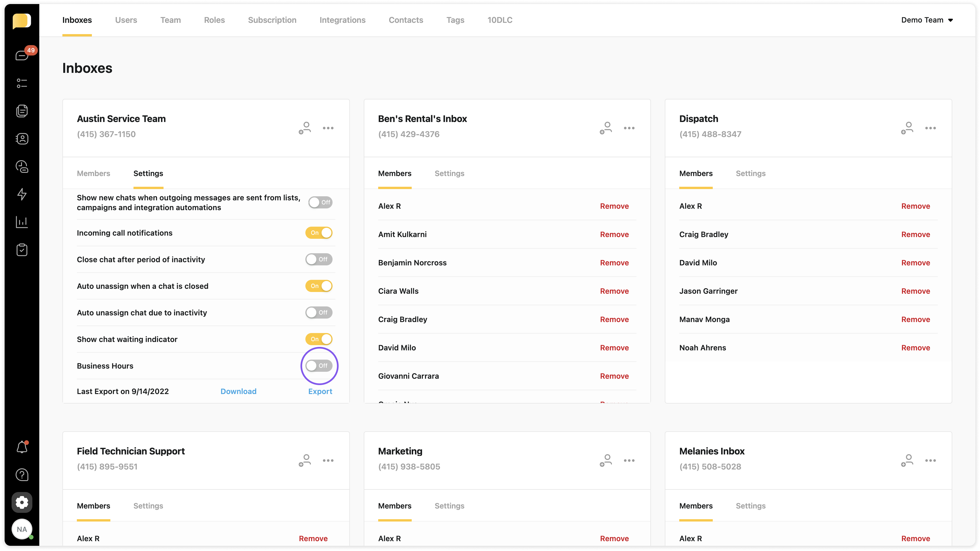Disable Auto unassign when a chat is closed
This screenshot has height=551, width=980.
coord(319,286)
